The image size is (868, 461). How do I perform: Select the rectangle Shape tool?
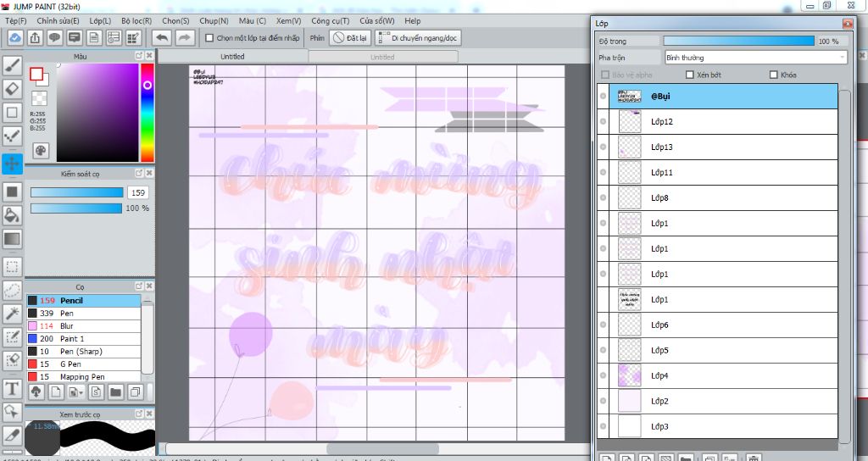(12, 113)
